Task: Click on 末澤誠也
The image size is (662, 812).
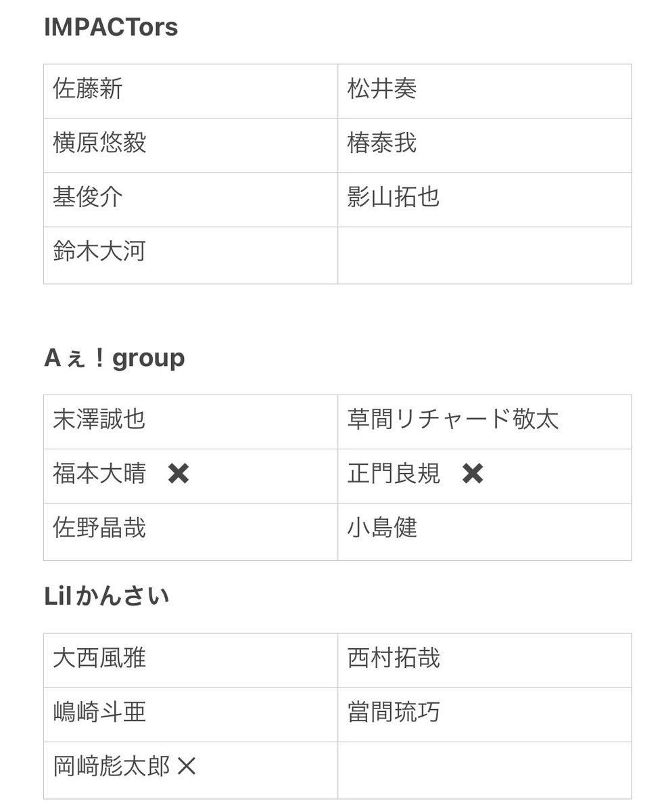Action: coord(99,420)
